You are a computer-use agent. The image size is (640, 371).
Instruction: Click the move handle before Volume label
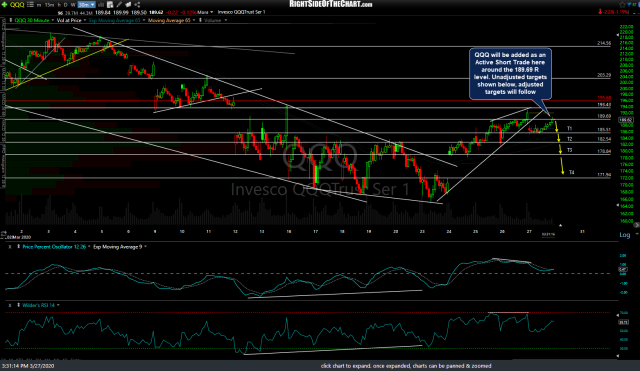pyautogui.click(x=200, y=20)
